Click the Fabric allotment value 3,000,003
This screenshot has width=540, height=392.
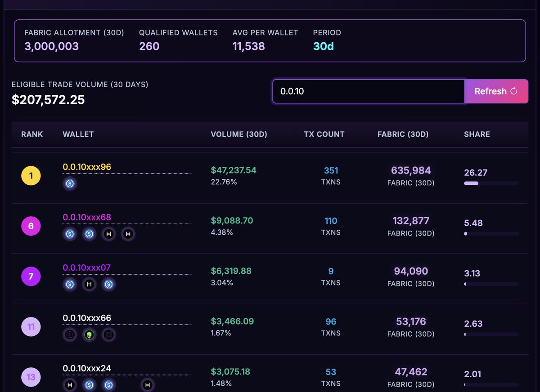coord(51,46)
